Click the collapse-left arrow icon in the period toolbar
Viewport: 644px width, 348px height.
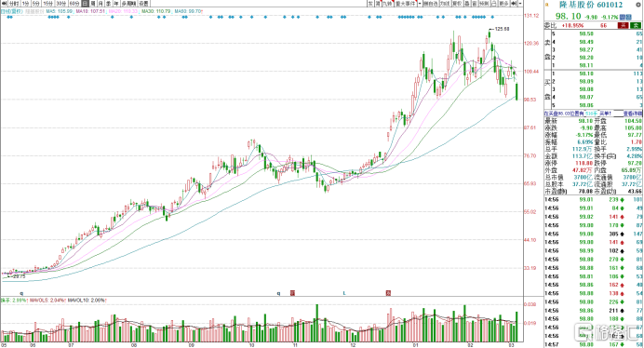5,4
